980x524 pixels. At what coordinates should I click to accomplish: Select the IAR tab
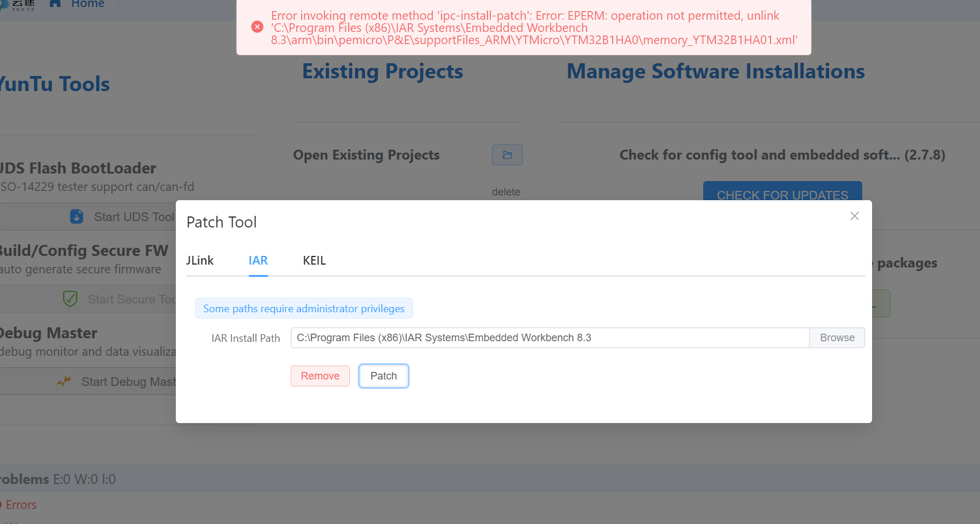[x=258, y=261]
